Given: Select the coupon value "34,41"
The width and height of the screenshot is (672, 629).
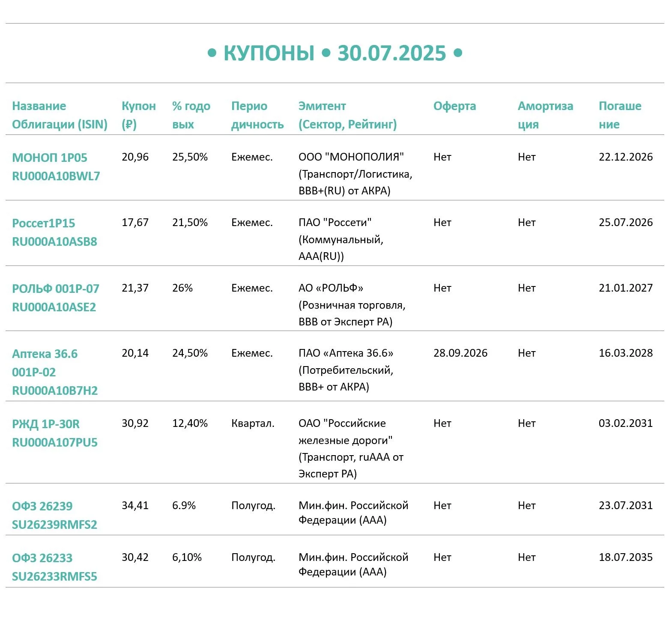Looking at the screenshot, I should tap(135, 506).
